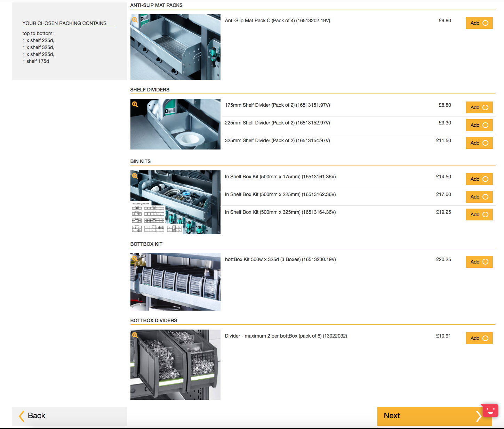Add the bottBox Divider pack of 6

click(479, 338)
